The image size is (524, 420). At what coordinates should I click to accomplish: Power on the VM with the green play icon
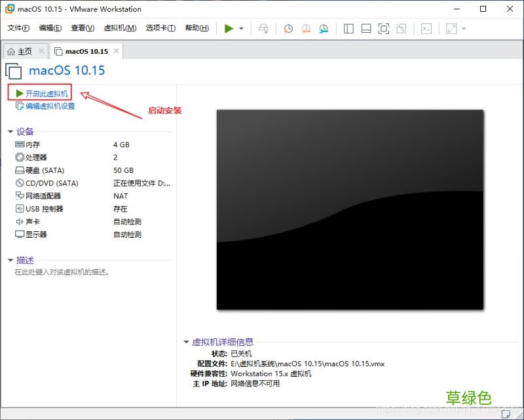pos(227,28)
